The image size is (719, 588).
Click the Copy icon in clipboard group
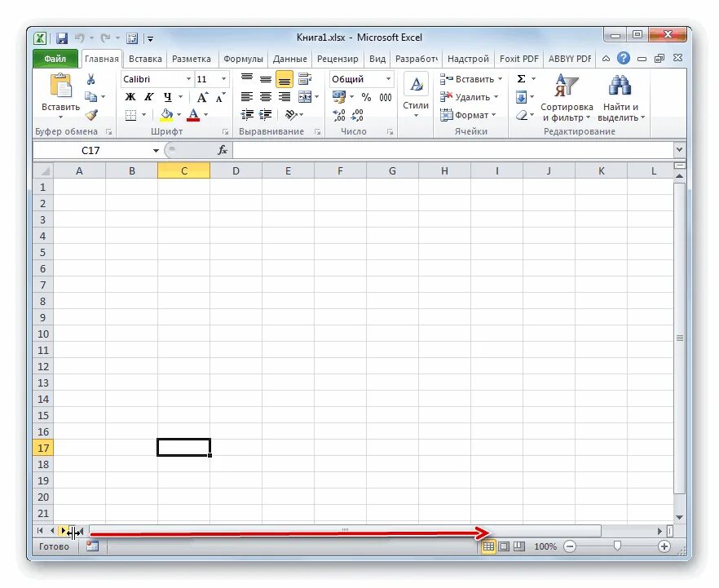pos(90,97)
